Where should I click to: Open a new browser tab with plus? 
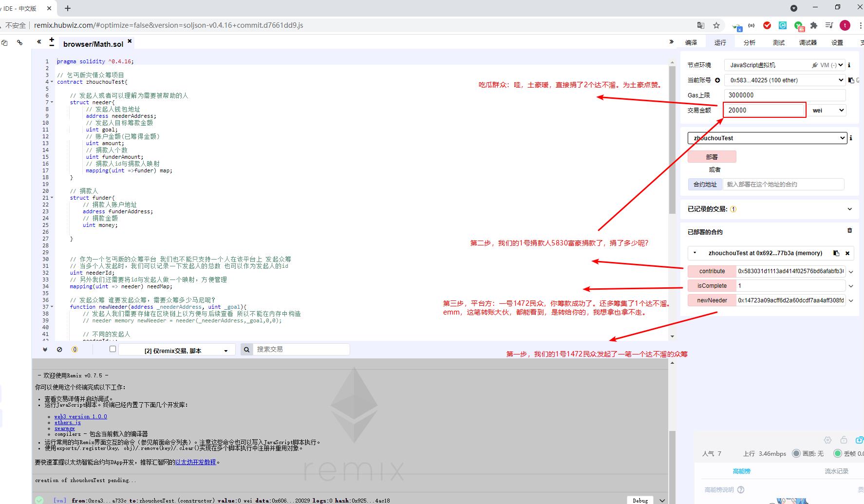68,8
